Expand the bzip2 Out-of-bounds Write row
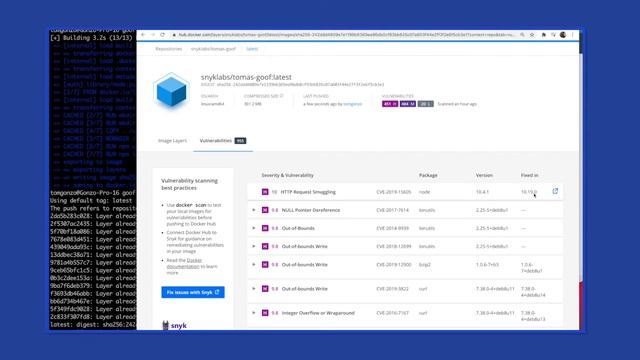 (x=253, y=264)
